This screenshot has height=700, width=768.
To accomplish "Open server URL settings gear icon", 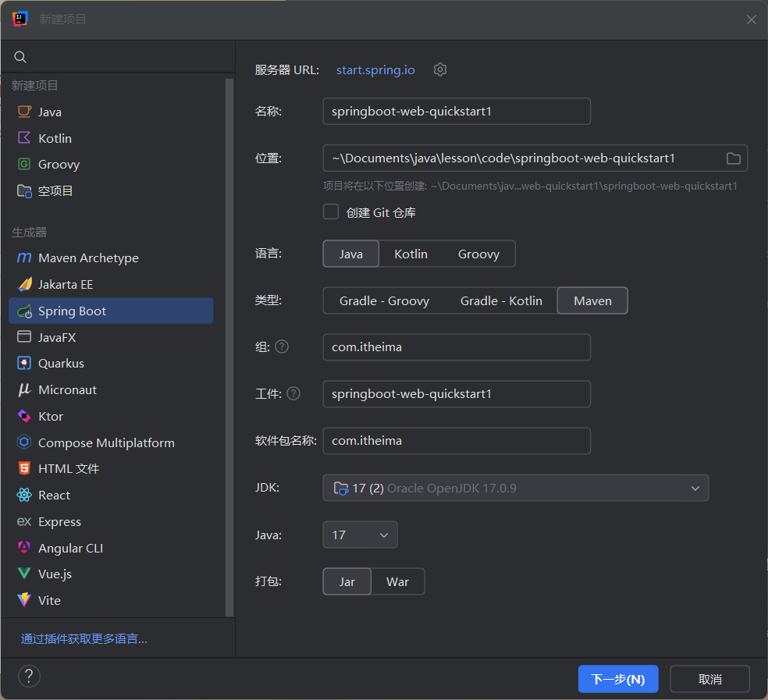I will [x=440, y=69].
